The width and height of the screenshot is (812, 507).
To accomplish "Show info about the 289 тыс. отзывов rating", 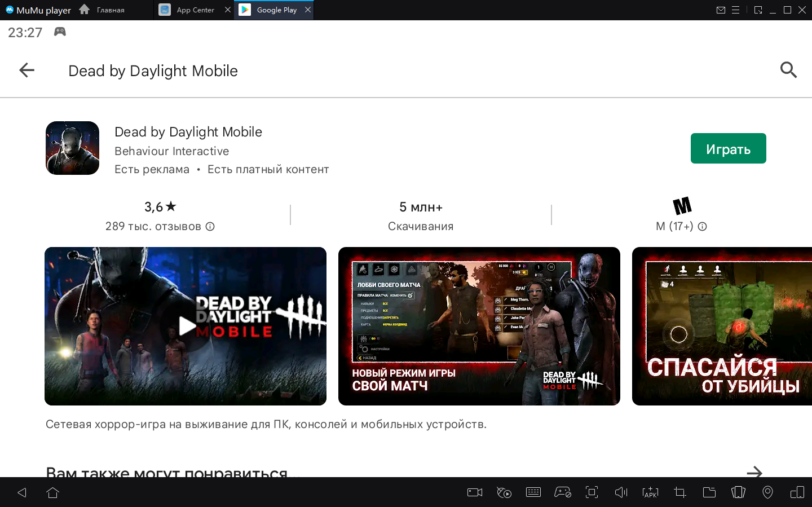I will click(x=210, y=227).
